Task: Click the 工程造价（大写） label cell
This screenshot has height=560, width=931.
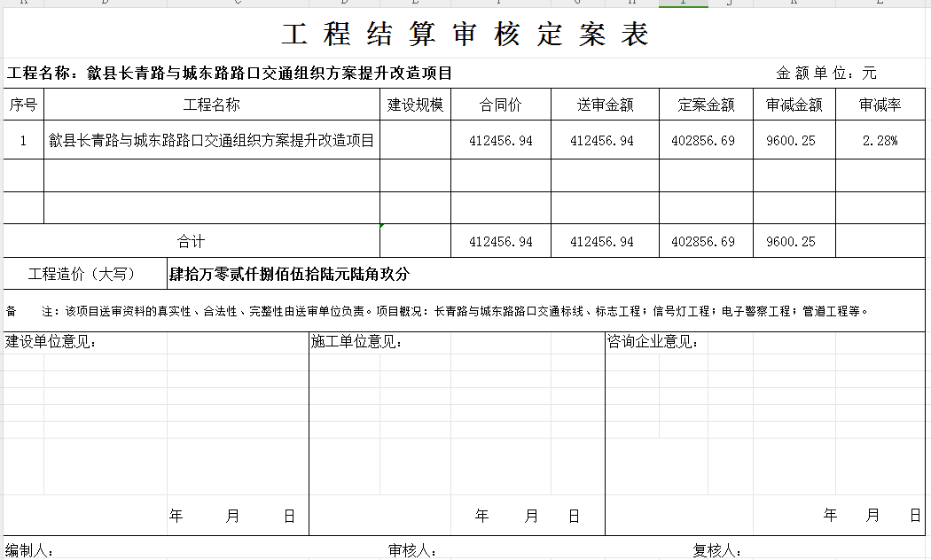Action: point(83,274)
